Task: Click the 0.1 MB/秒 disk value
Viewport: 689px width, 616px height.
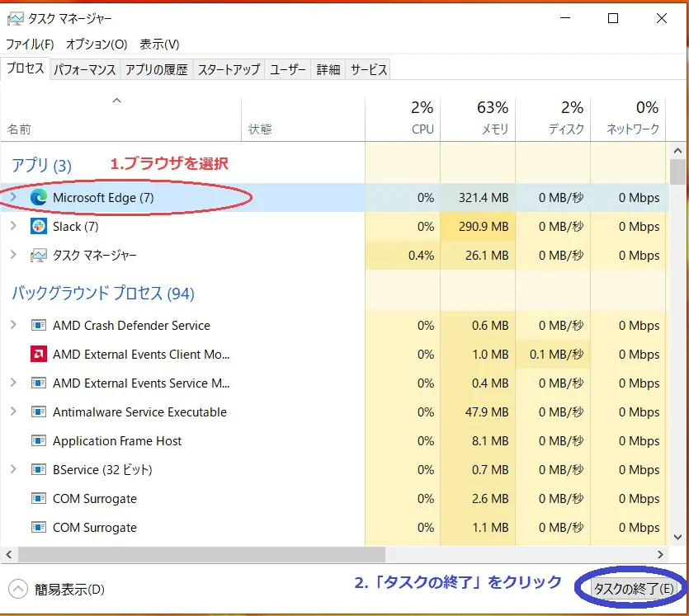Action: click(x=557, y=355)
